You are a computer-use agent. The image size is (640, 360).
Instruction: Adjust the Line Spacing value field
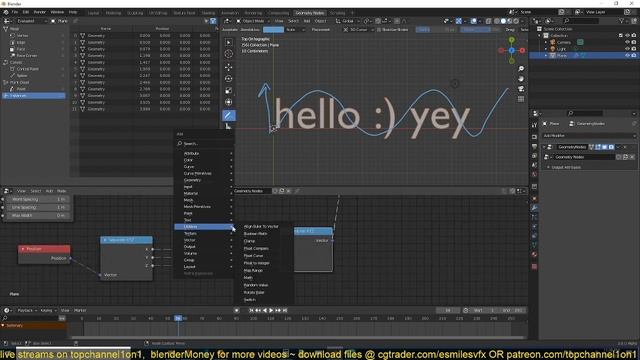pos(38,208)
